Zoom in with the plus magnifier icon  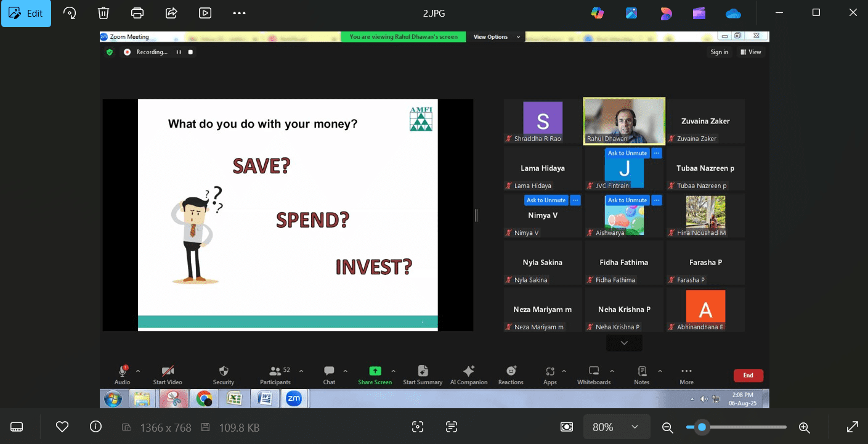[x=804, y=427]
